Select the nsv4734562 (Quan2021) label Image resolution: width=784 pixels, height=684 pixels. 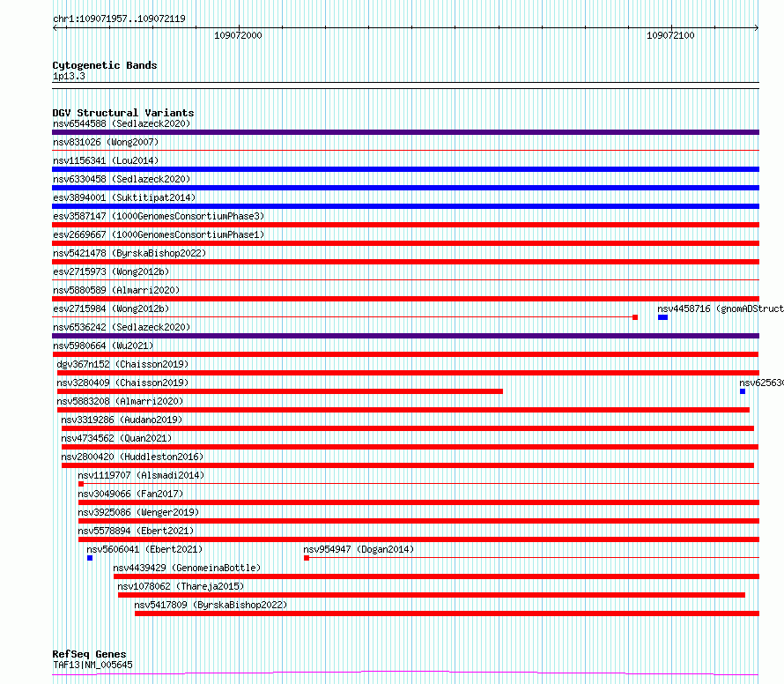tap(116, 438)
